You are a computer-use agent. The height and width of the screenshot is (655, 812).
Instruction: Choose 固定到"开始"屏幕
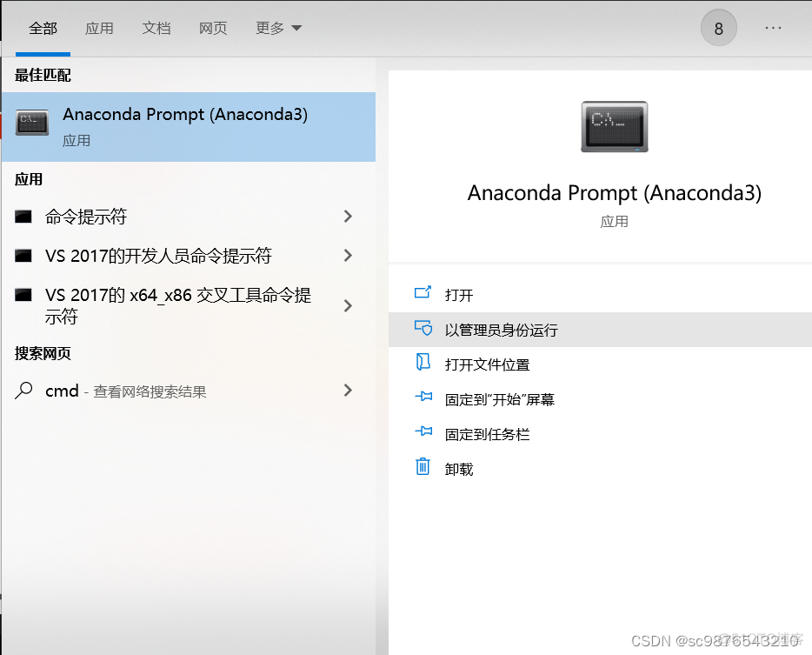[600, 399]
